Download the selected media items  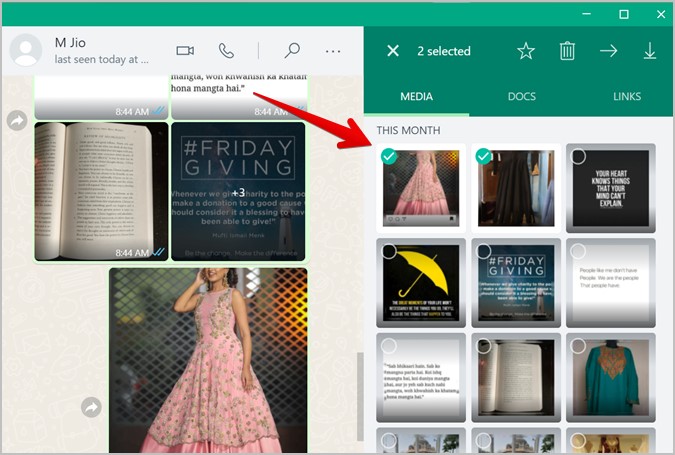(650, 51)
